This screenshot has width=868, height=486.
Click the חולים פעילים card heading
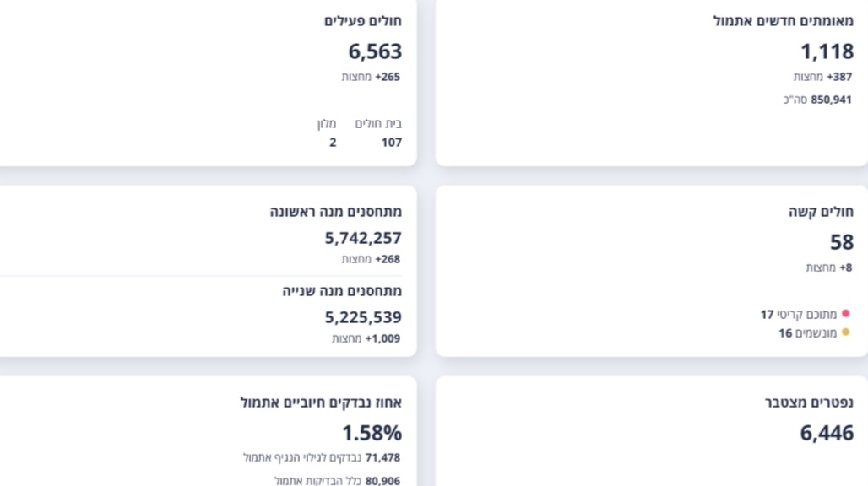tap(363, 22)
